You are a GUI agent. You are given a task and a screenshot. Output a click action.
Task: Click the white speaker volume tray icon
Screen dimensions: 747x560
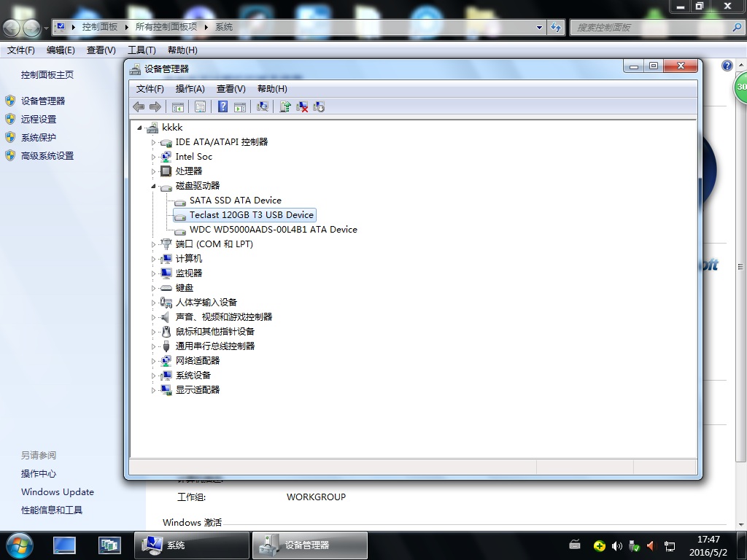(617, 545)
